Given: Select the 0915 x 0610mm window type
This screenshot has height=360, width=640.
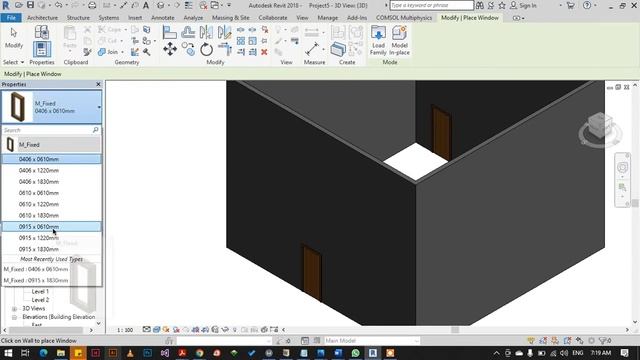Looking at the screenshot, I should pyautogui.click(x=51, y=227).
